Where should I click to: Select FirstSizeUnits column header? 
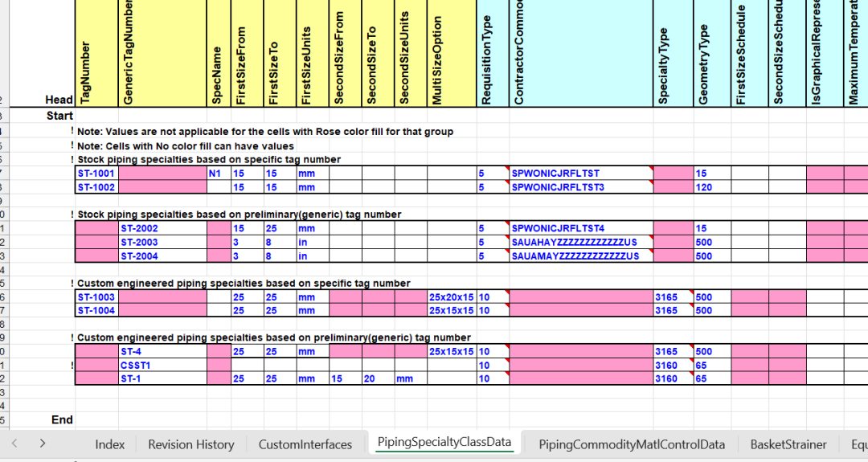coord(312,53)
